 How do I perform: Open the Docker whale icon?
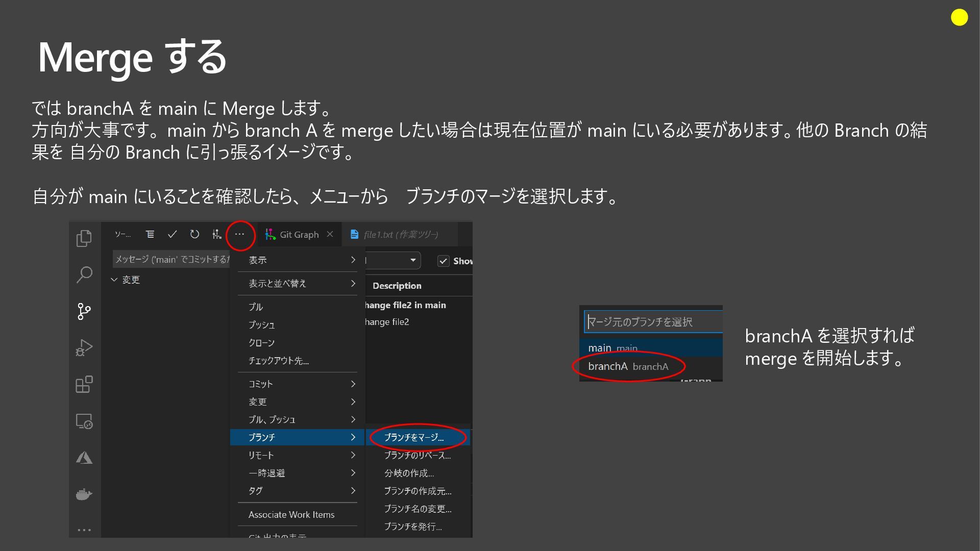(84, 494)
